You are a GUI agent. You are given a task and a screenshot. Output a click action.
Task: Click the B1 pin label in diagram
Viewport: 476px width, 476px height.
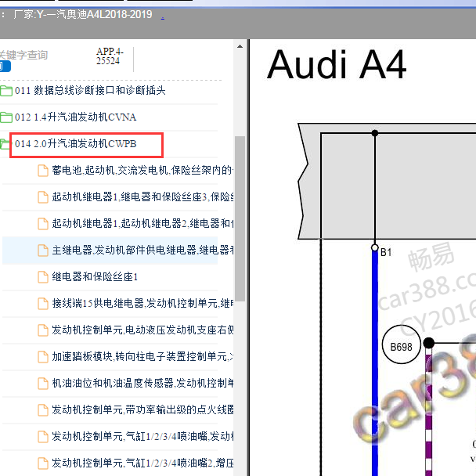point(386,252)
